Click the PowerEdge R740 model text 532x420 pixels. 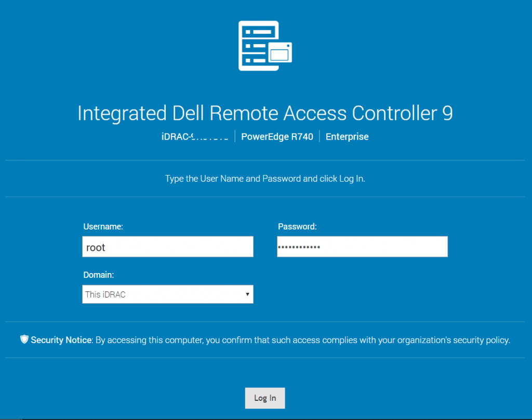tap(277, 137)
